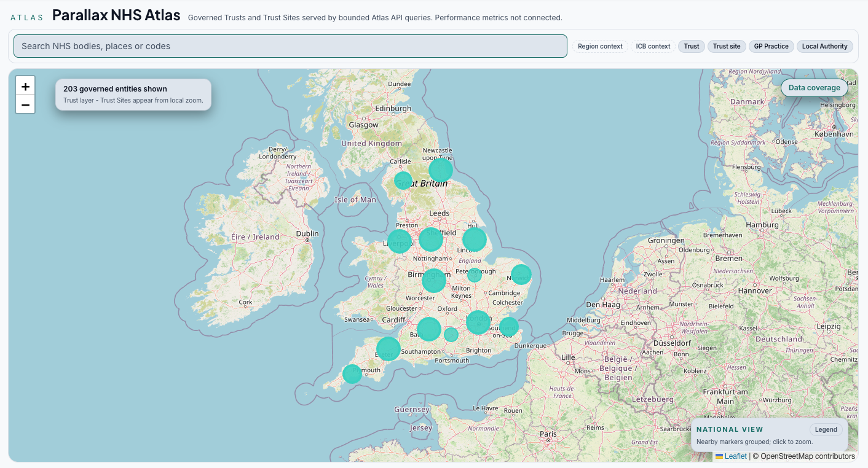Toggle the Region context chip
The width and height of the screenshot is (868, 468).
pos(600,46)
